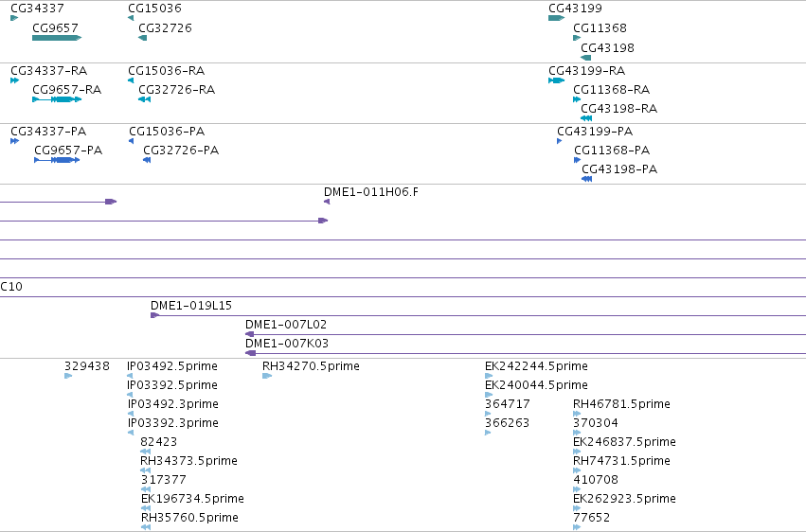The image size is (806, 532).
Task: Click CG15036-PA label
Action: click(167, 131)
